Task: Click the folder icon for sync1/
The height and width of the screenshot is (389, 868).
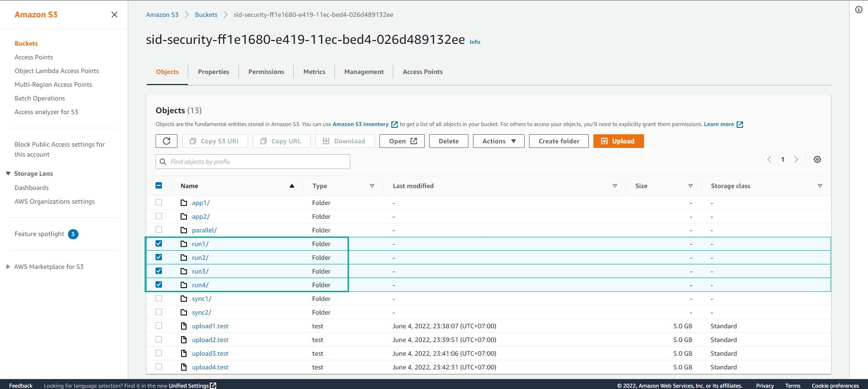Action: pyautogui.click(x=184, y=299)
